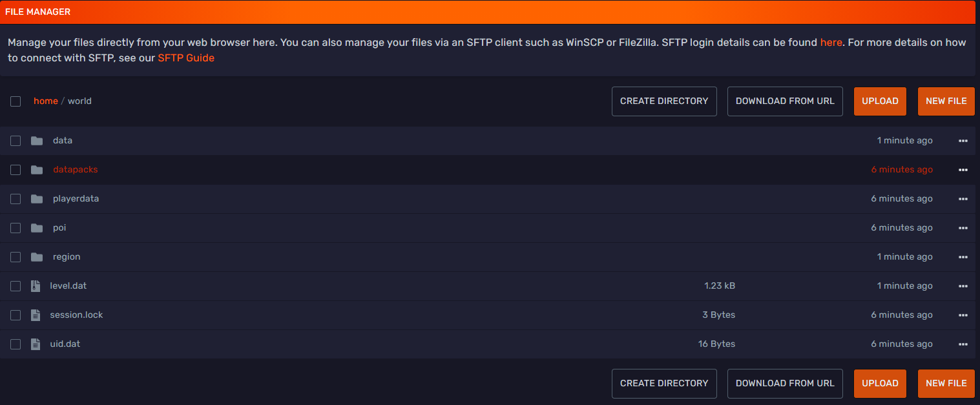Navigate to home in the breadcrumb
The height and width of the screenshot is (405, 980).
46,101
